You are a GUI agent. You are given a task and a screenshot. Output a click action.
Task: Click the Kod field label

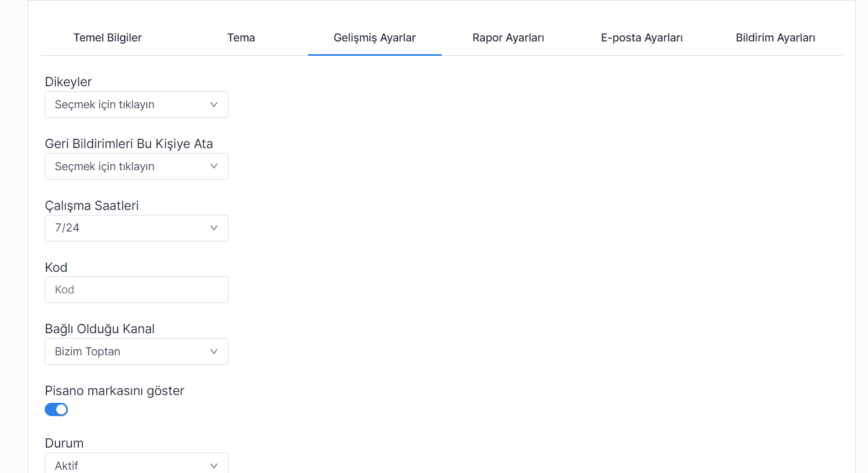pos(56,267)
